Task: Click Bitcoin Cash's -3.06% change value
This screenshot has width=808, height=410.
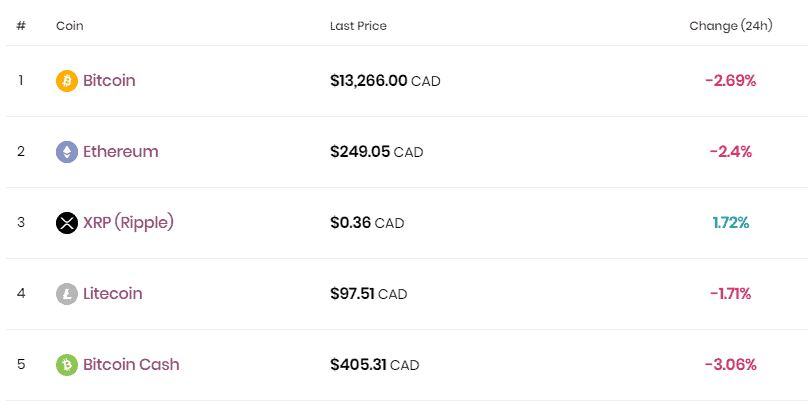Action: click(x=731, y=365)
